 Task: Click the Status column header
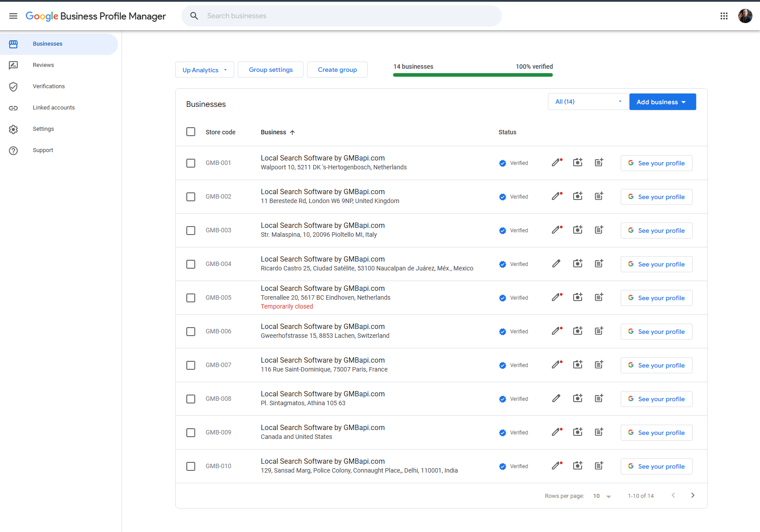[507, 132]
